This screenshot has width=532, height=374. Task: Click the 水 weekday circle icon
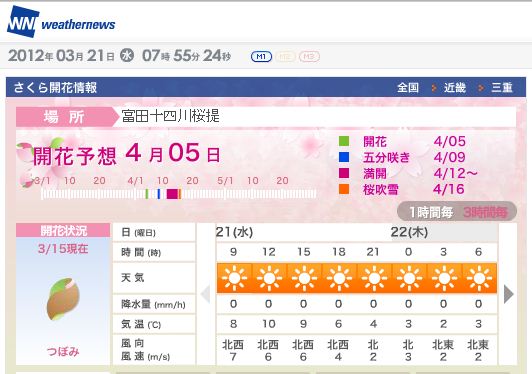tap(127, 55)
